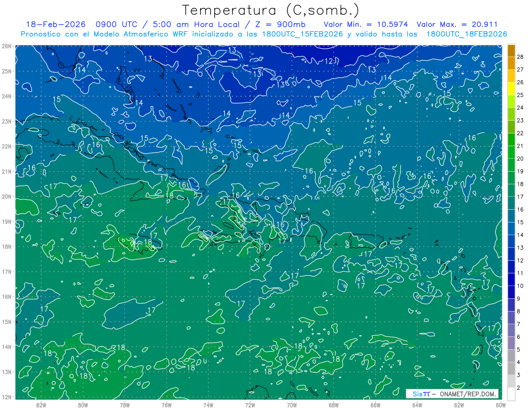
Task: Click the dark blue swatch between legend 10 and 11
Action: (x=511, y=280)
